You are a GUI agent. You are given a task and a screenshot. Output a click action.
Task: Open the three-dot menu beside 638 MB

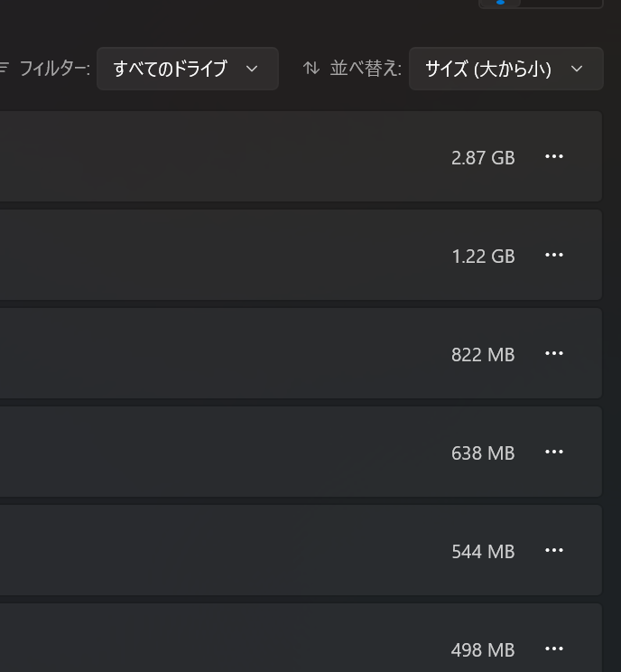[554, 452]
